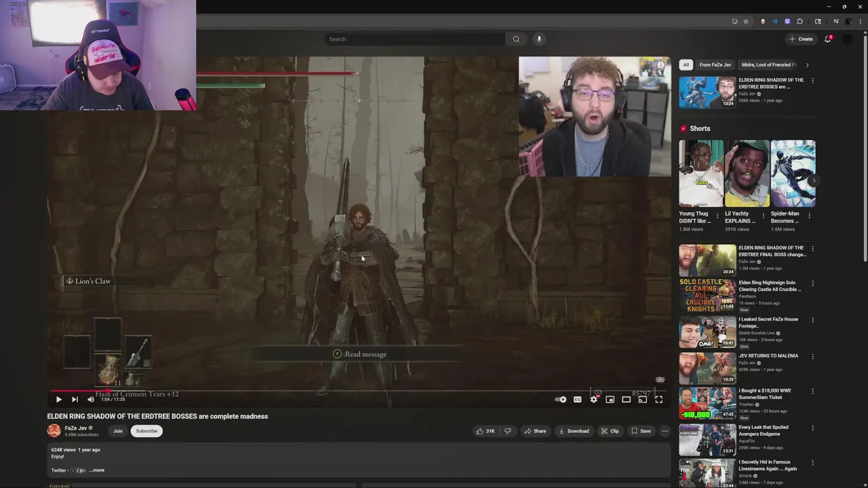Open notifications bell
The height and width of the screenshot is (488, 868).
tap(827, 39)
